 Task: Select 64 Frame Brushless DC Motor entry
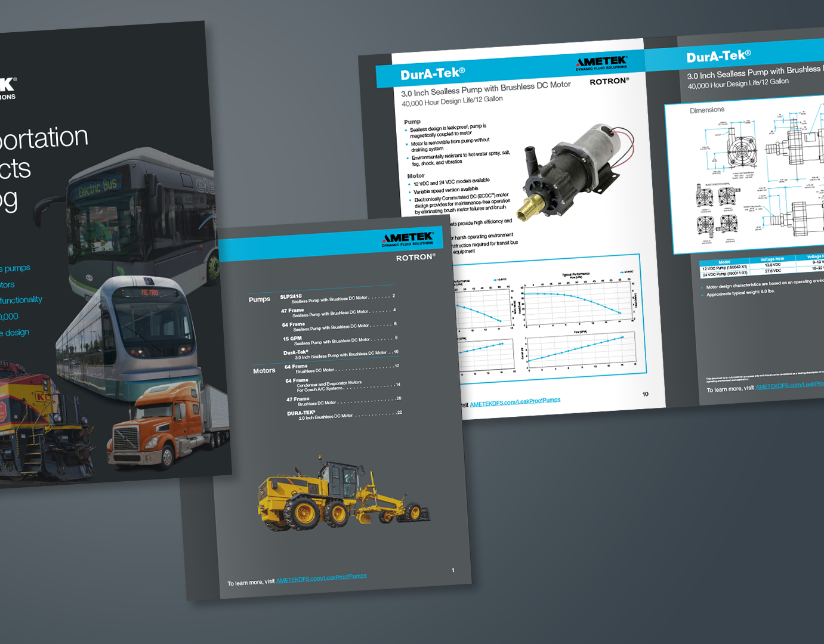click(x=342, y=369)
